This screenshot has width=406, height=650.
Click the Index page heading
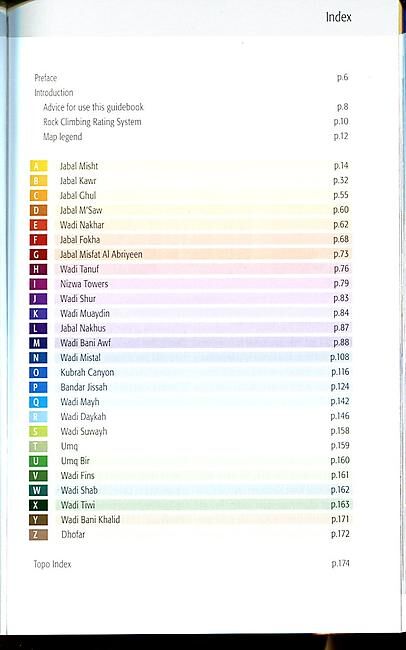(x=338, y=17)
